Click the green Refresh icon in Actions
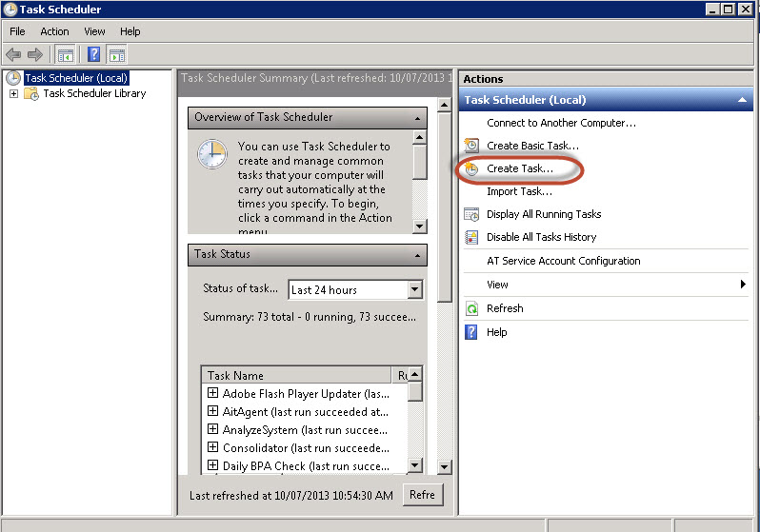The image size is (760, 532). coord(470,308)
